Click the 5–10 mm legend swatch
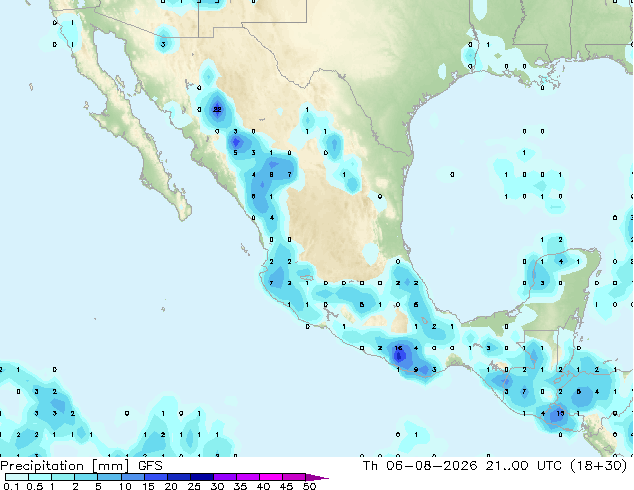Image resolution: width=634 pixels, height=490 pixels. click(110, 477)
